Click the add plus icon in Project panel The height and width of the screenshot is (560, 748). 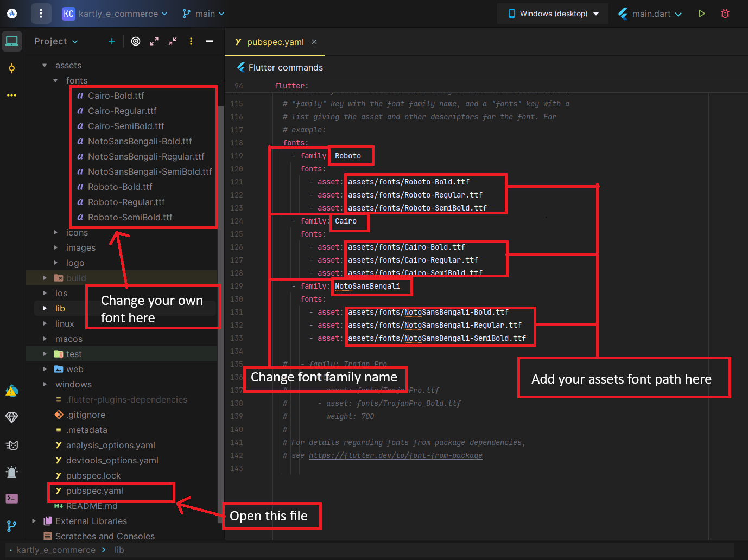coord(112,41)
